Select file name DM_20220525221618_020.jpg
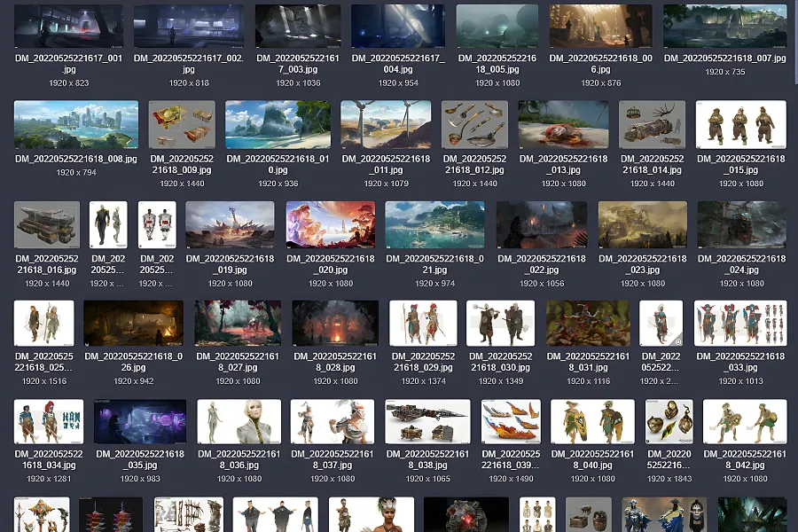 tap(331, 264)
